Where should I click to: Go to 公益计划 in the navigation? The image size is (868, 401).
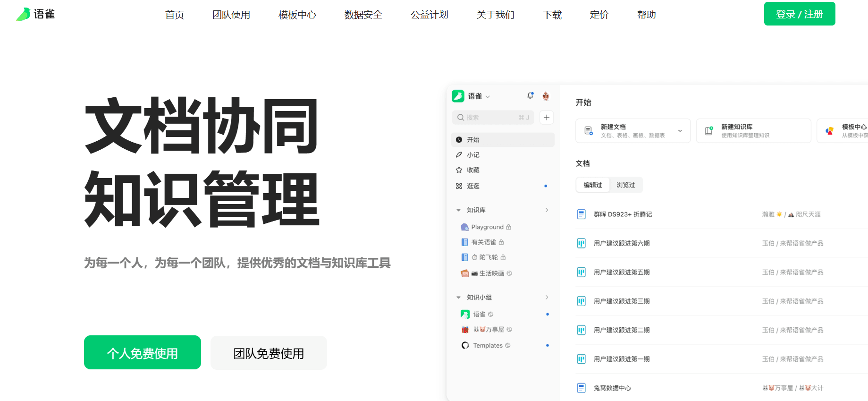tap(430, 15)
